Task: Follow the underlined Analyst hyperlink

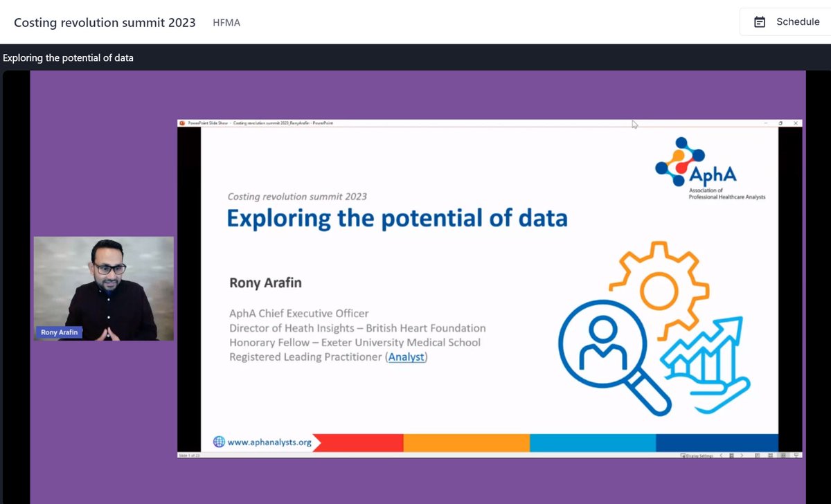Action: point(406,357)
